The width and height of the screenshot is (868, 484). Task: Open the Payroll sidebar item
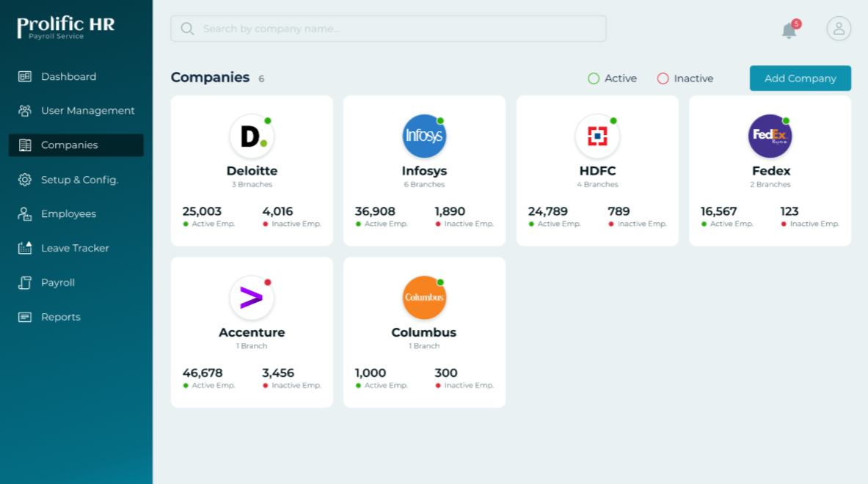tap(58, 282)
